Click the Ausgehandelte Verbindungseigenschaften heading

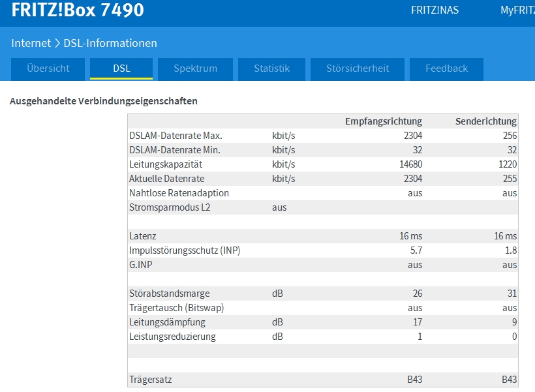104,101
